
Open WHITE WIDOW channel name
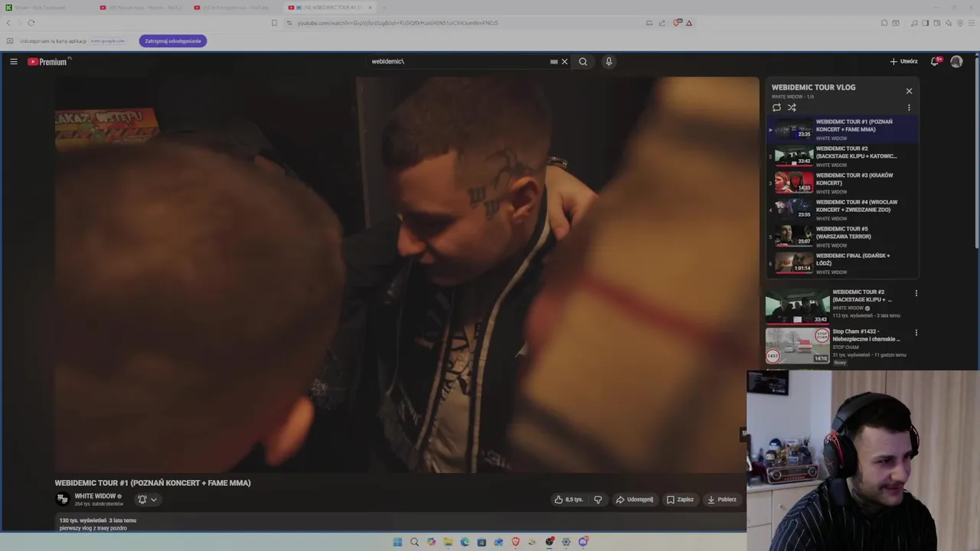95,496
